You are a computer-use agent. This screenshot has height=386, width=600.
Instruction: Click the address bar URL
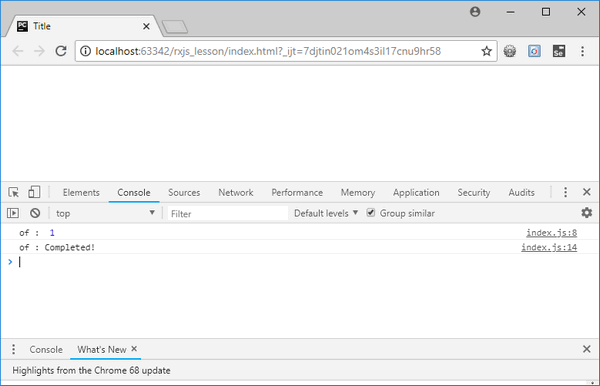click(x=268, y=51)
